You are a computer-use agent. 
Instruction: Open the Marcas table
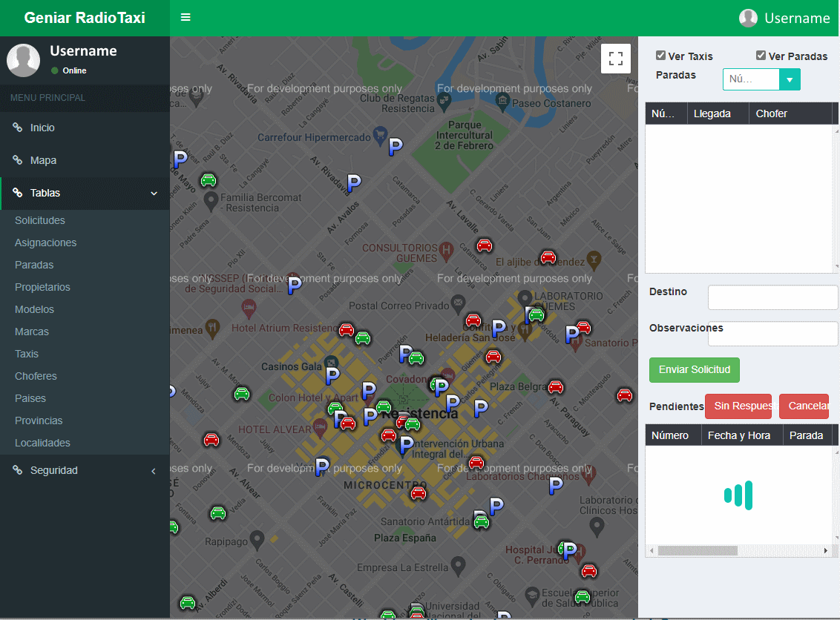click(32, 332)
